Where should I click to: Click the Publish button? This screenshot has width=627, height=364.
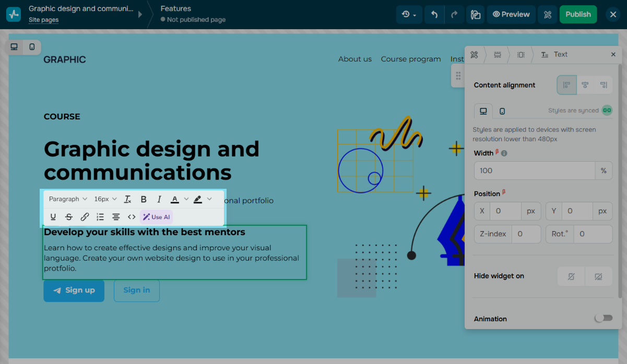point(578,15)
